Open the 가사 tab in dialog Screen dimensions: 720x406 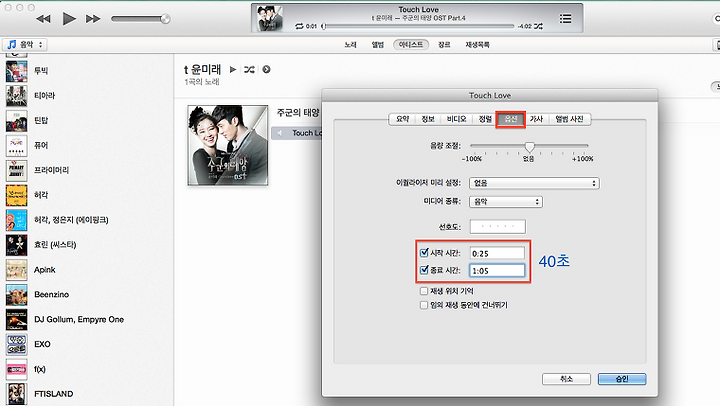click(536, 119)
